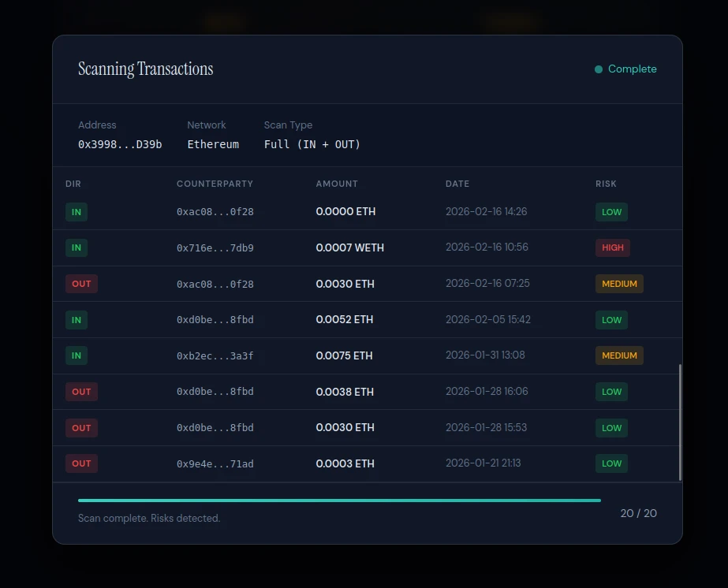
Task: Toggle the LOW badge for the 0.0003 ETH transaction
Action: [611, 463]
